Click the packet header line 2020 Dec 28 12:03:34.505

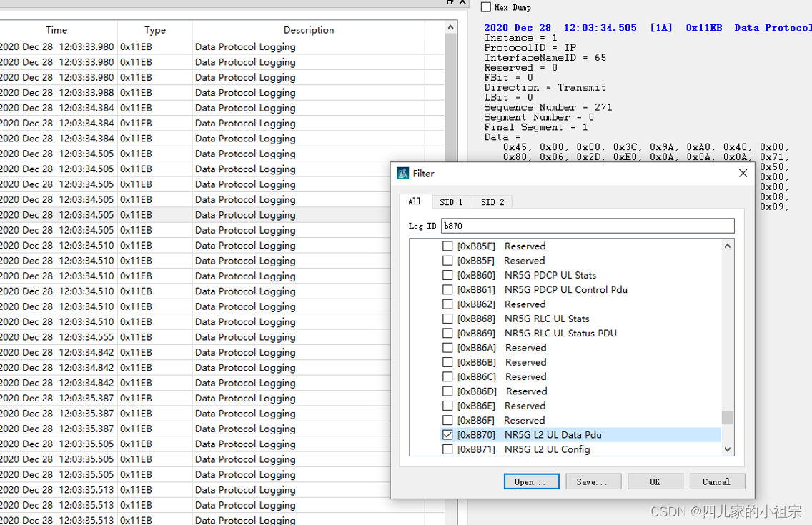[x=648, y=28]
